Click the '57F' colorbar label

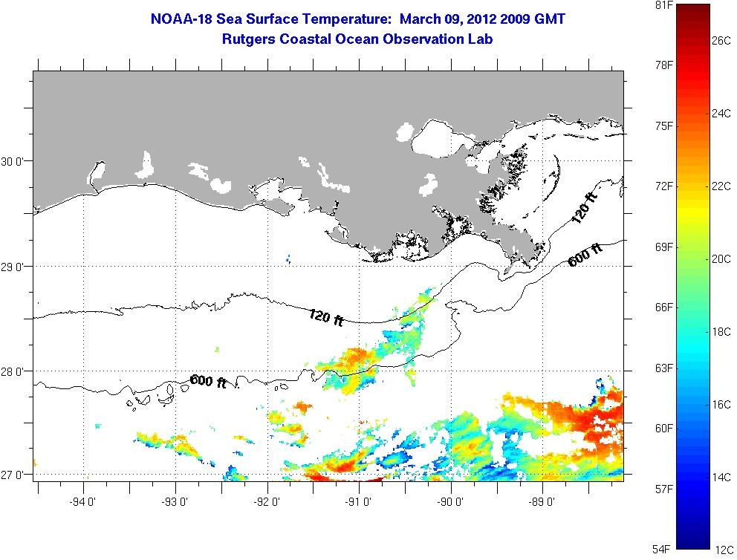click(664, 489)
